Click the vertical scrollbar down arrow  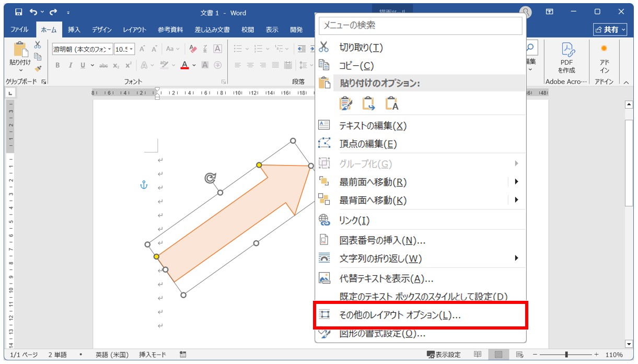(x=629, y=344)
